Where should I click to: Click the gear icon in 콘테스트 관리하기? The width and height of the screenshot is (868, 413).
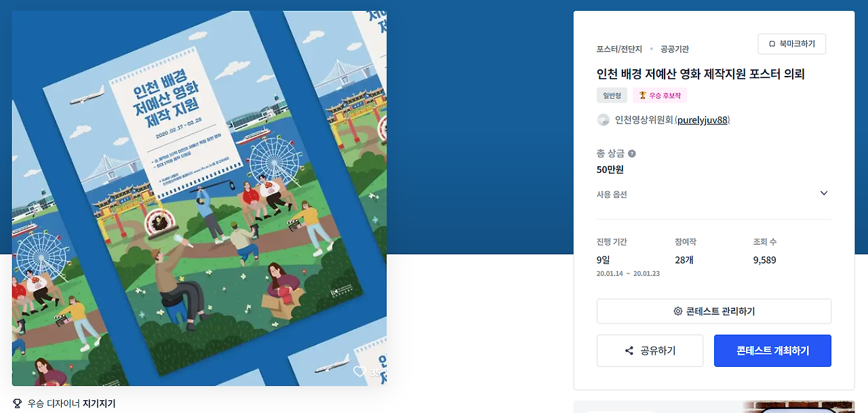tap(677, 311)
